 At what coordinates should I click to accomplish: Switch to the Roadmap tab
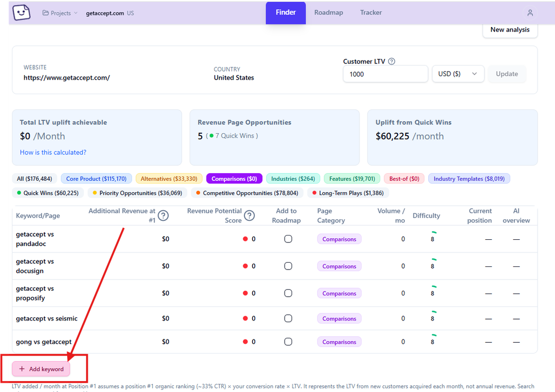pos(328,12)
